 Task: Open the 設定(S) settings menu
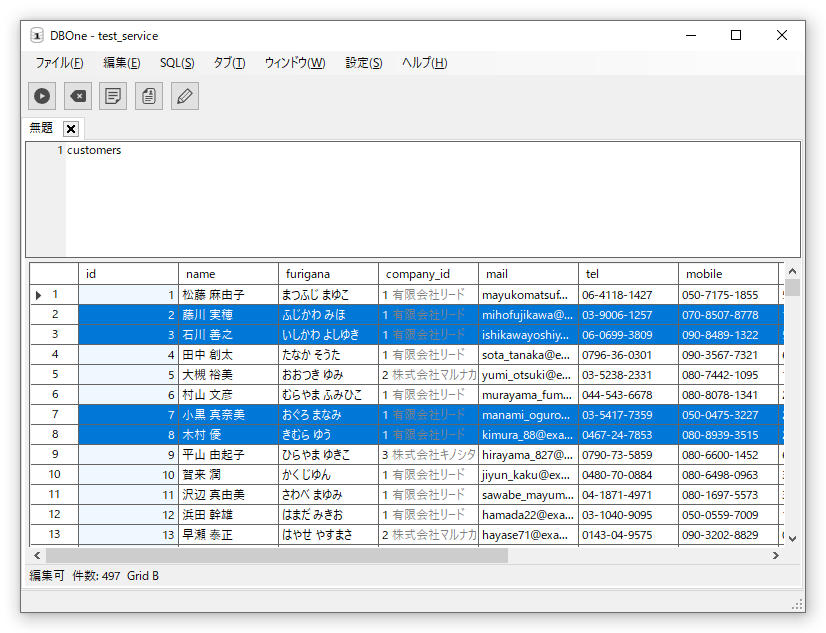click(x=363, y=63)
